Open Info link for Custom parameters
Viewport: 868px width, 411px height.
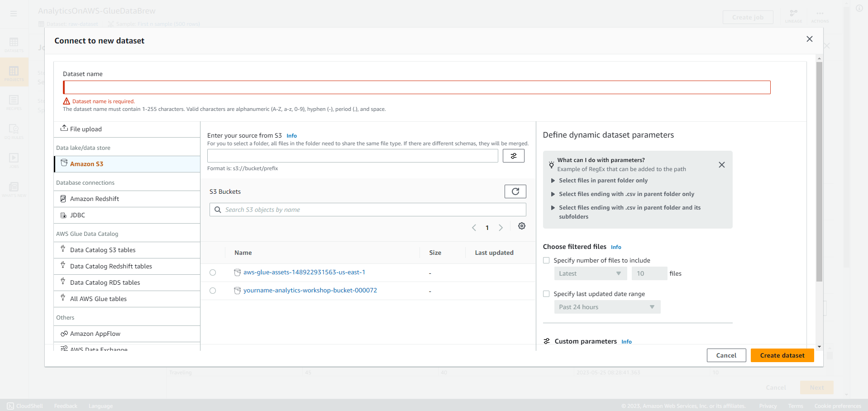[x=626, y=342]
